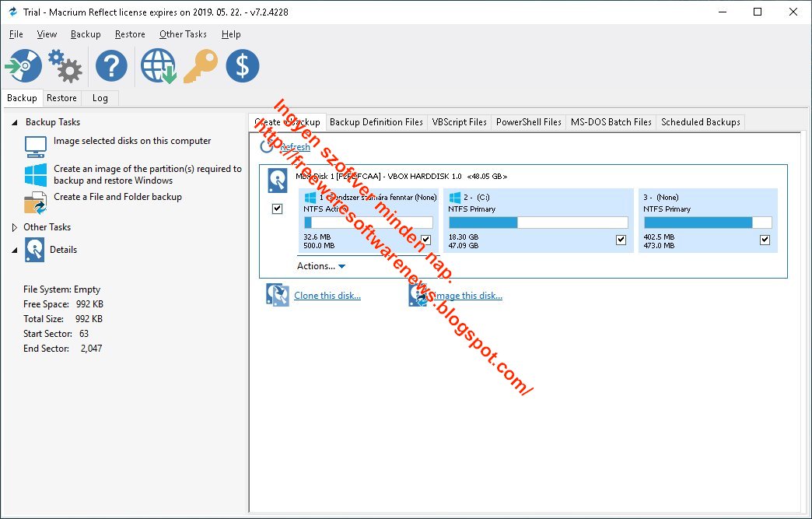This screenshot has width=812, height=519.
Task: Uncheck partition 1 NTFS Active checkbox
Action: tap(425, 240)
